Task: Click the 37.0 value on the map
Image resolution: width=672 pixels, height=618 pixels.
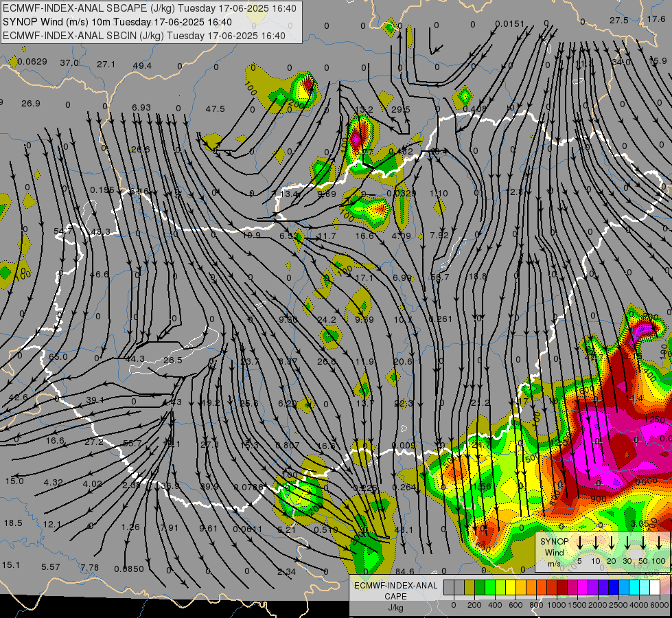Action: pos(69,63)
